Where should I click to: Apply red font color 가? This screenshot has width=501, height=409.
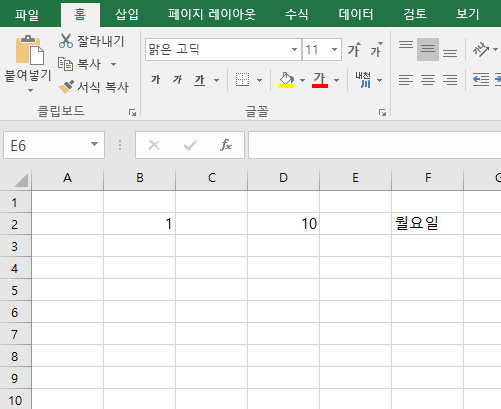pos(320,80)
